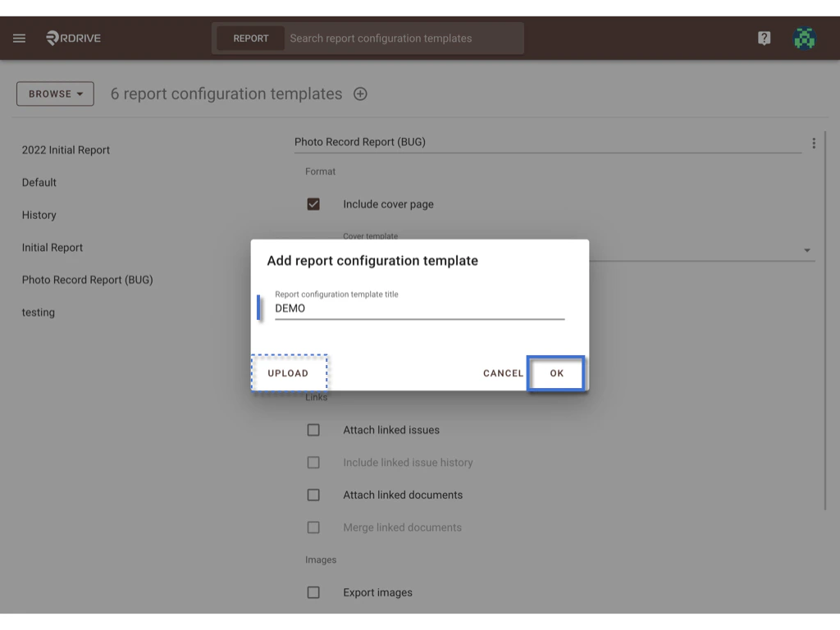Expand the BROWSE dropdown
This screenshot has width=840, height=630.
click(x=54, y=94)
